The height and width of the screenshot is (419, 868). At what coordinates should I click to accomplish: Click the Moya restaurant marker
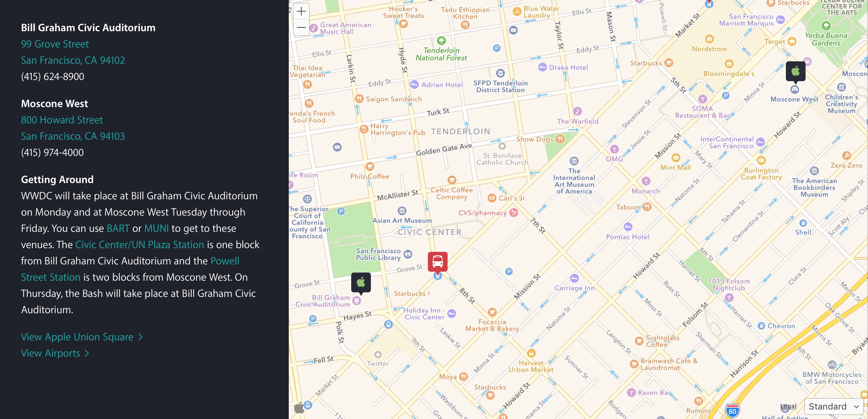coord(464,377)
